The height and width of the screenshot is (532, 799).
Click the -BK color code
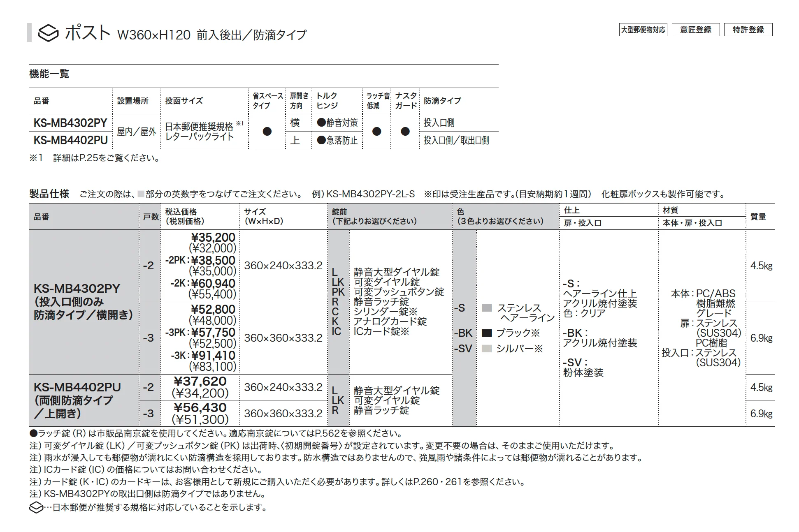point(463,333)
